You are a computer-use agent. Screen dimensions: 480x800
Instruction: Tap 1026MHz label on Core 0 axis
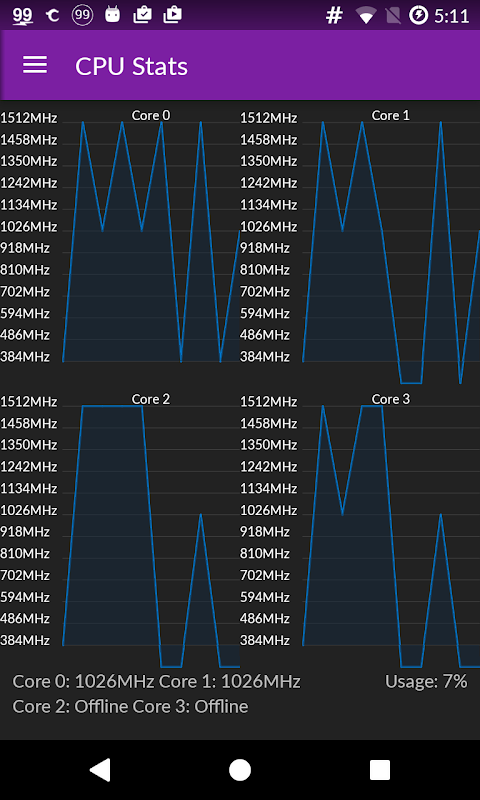29,227
